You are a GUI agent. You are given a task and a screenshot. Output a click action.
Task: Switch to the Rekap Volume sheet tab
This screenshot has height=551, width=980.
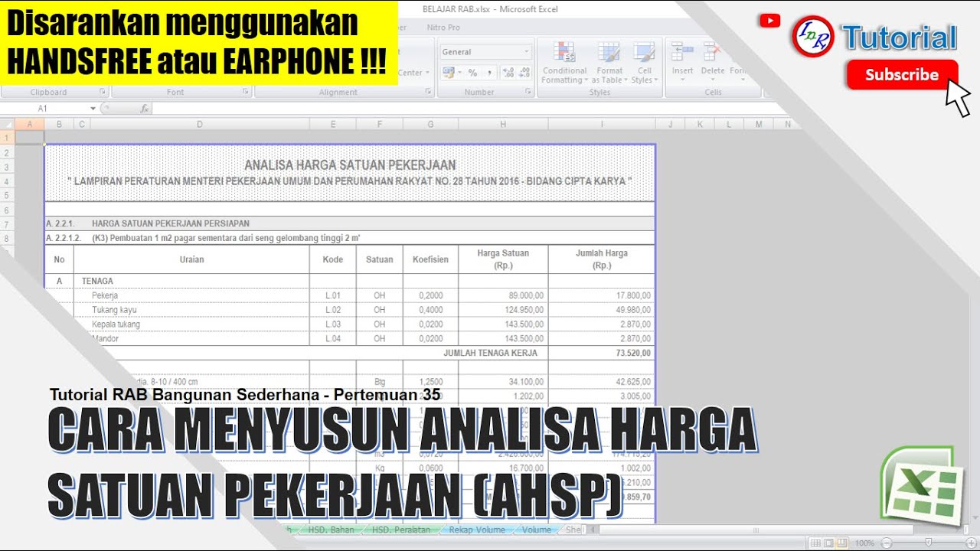(477, 530)
